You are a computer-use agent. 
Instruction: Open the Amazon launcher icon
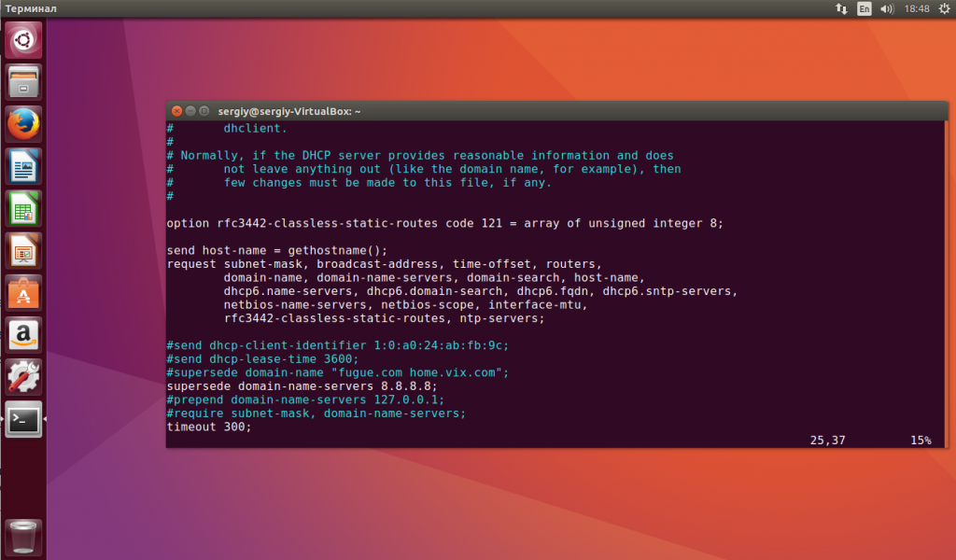pos(23,335)
